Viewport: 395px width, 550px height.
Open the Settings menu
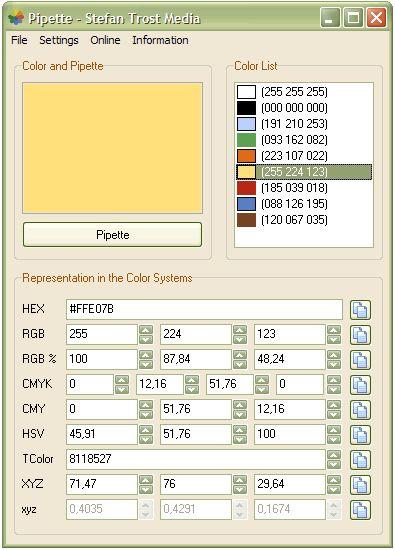59,40
